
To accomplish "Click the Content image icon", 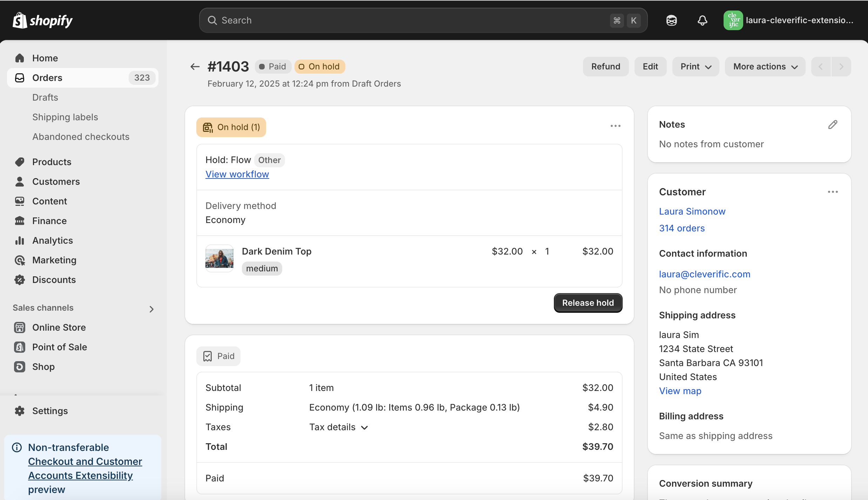I will [x=20, y=201].
